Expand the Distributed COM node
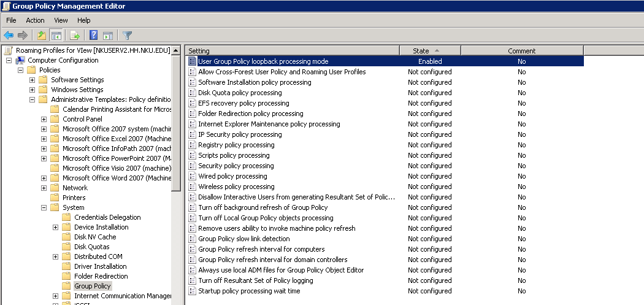This screenshot has width=644, height=305. click(x=55, y=257)
